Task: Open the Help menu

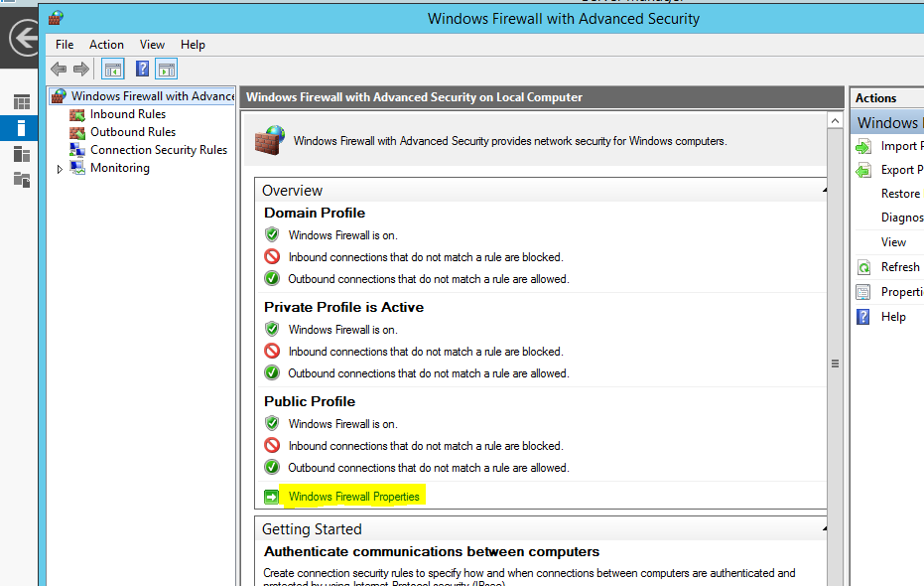Action: (x=193, y=45)
